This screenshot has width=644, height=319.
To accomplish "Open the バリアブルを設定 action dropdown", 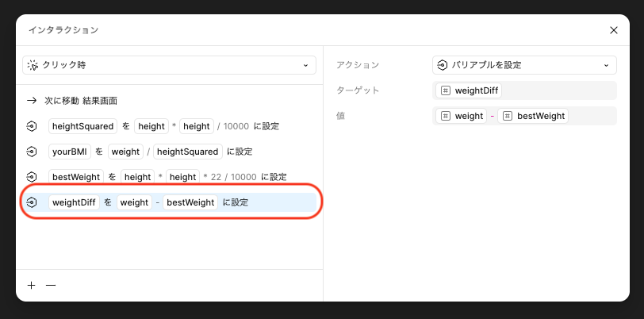I will point(524,65).
